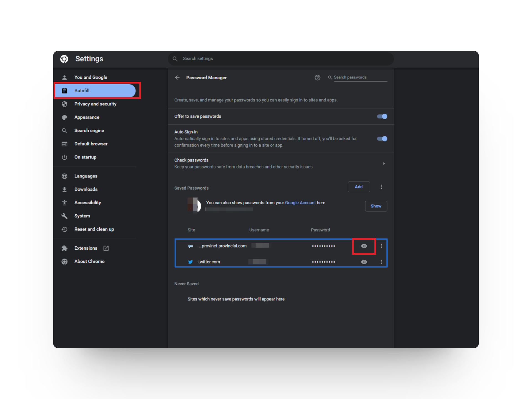Show the twitter.com password via eye icon
Viewport: 532px width, 399px height.
[364, 262]
